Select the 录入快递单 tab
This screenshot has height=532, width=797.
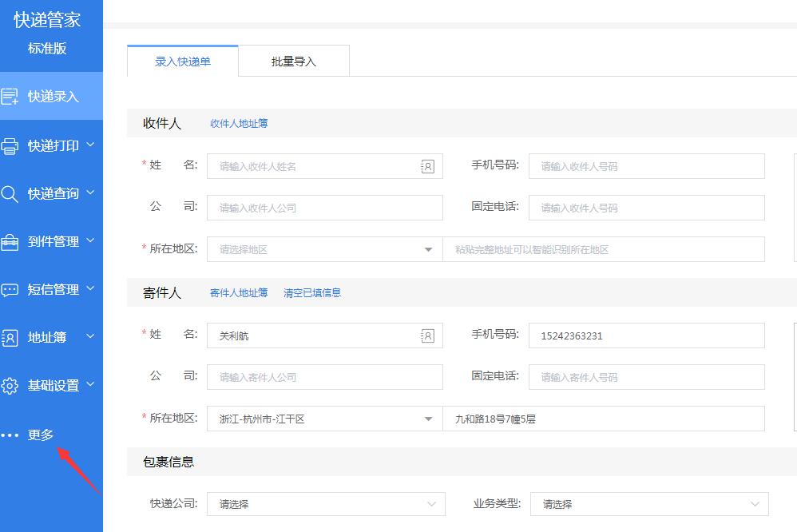pyautogui.click(x=183, y=62)
